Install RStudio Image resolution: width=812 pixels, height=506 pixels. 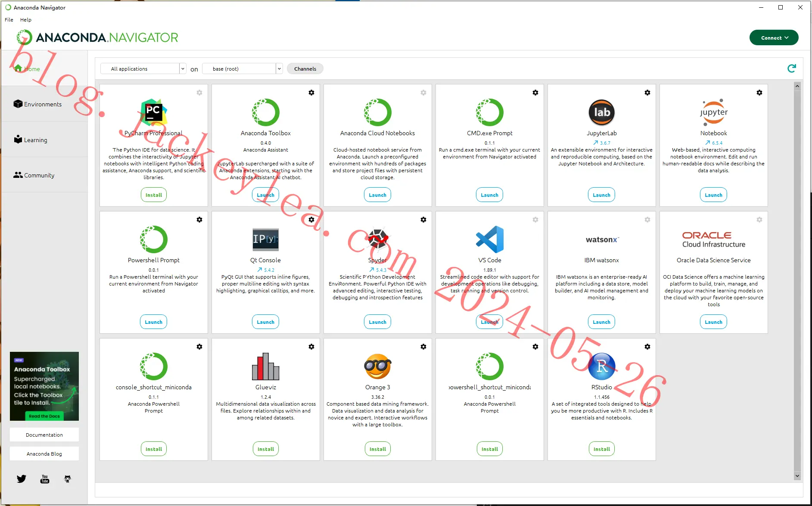[x=602, y=449]
